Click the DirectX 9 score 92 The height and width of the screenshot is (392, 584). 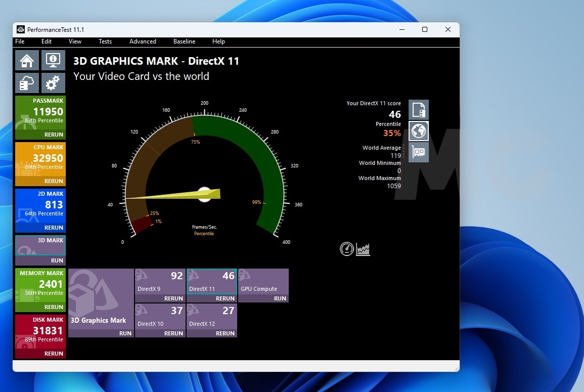(x=177, y=276)
